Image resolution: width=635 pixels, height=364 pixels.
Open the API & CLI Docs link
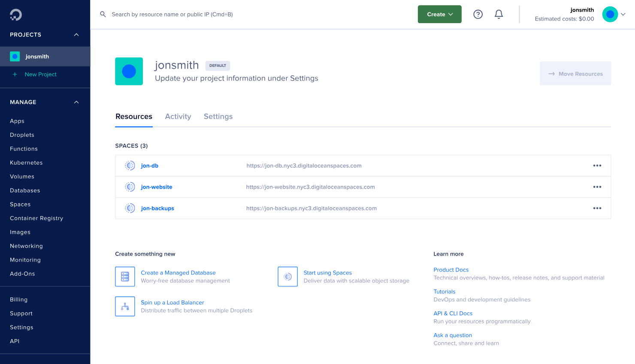coord(453,313)
